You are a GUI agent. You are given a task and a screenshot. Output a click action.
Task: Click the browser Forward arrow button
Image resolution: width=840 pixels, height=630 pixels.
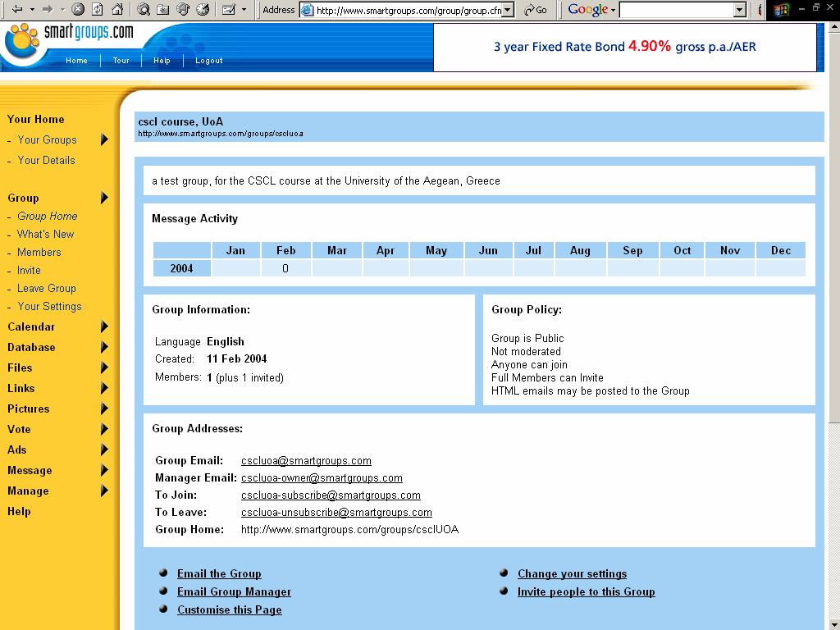pos(48,9)
